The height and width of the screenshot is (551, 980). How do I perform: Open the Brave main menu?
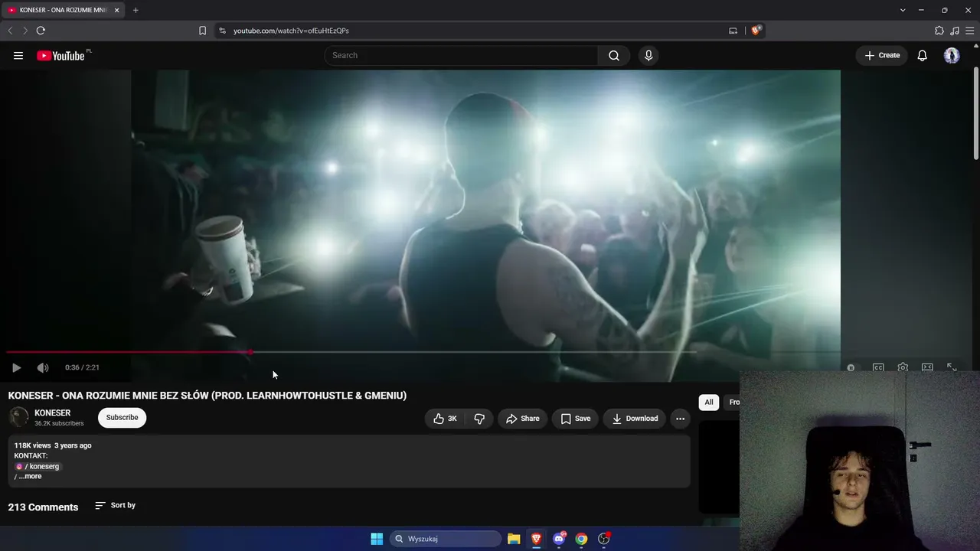(x=970, y=31)
